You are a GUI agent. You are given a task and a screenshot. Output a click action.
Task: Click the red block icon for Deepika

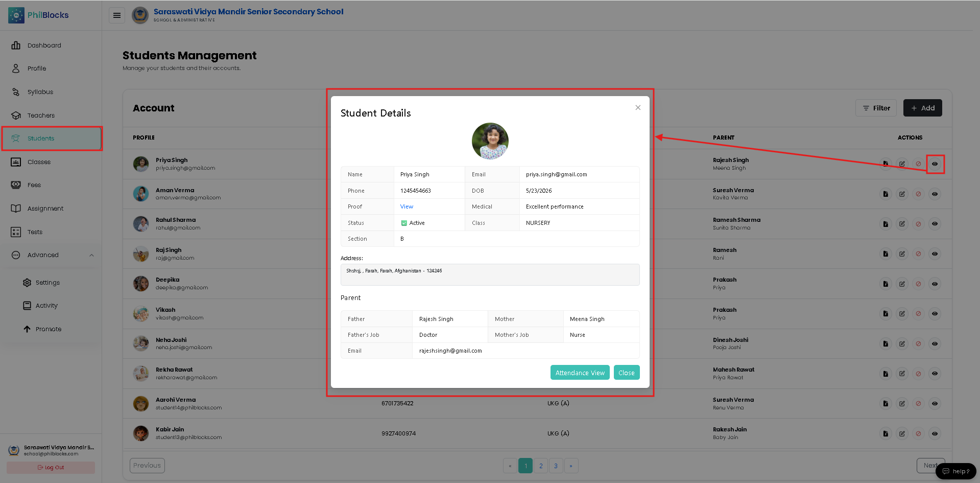(918, 284)
